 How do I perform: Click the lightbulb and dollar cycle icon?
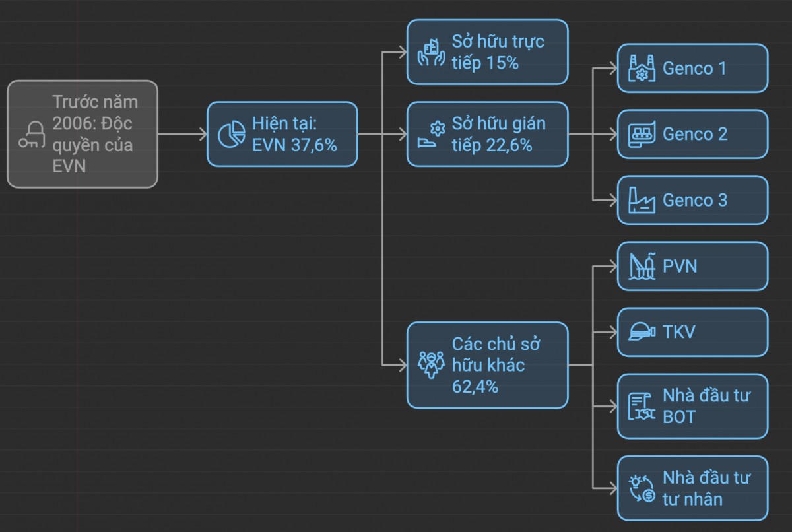[x=641, y=488]
